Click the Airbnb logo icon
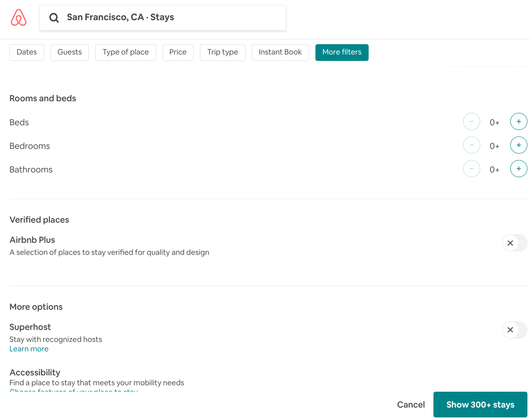The image size is (530, 420). point(18,18)
